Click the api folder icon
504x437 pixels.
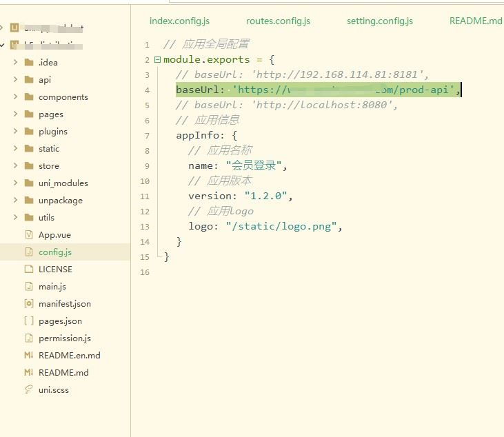[x=29, y=79]
